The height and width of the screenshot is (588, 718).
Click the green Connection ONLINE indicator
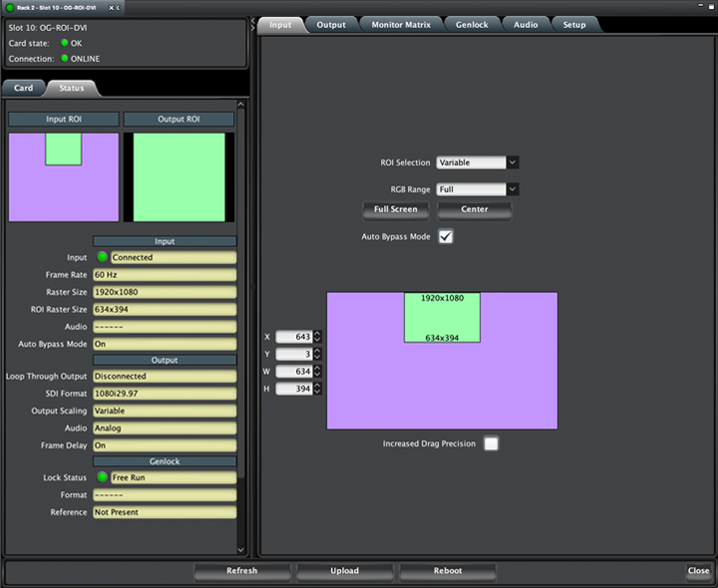point(65,59)
